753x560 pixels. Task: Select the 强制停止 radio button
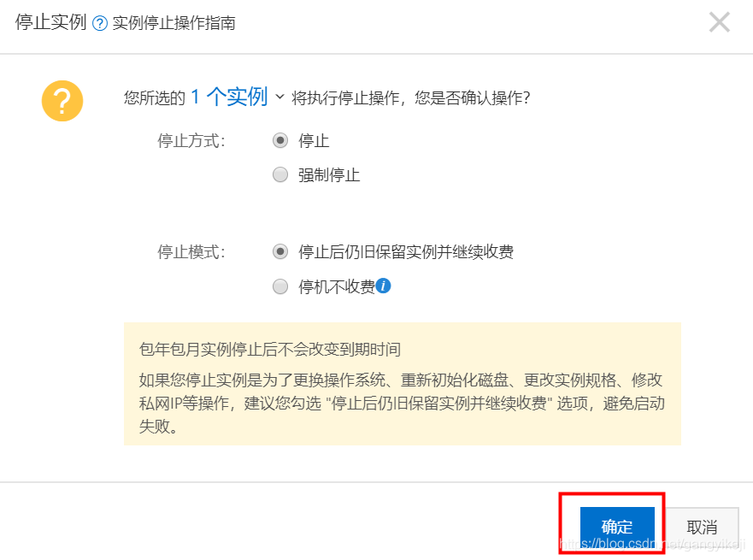(279, 174)
